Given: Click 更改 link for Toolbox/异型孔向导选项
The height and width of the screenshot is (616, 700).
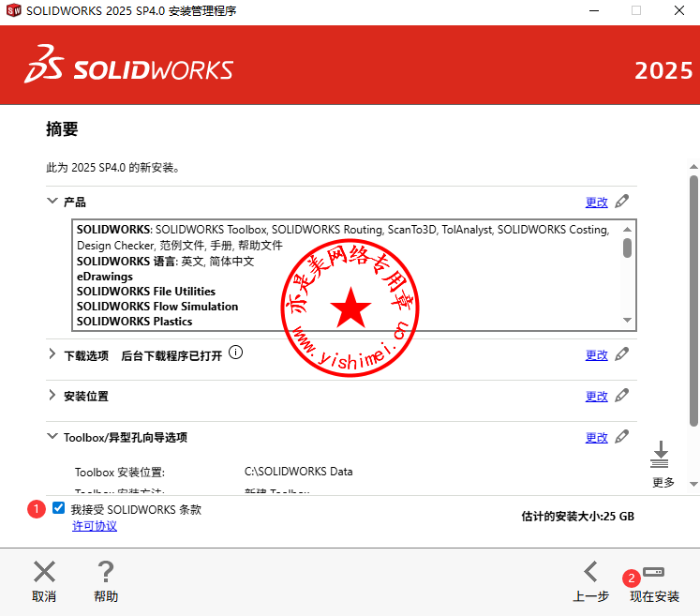Looking at the screenshot, I should coord(596,437).
